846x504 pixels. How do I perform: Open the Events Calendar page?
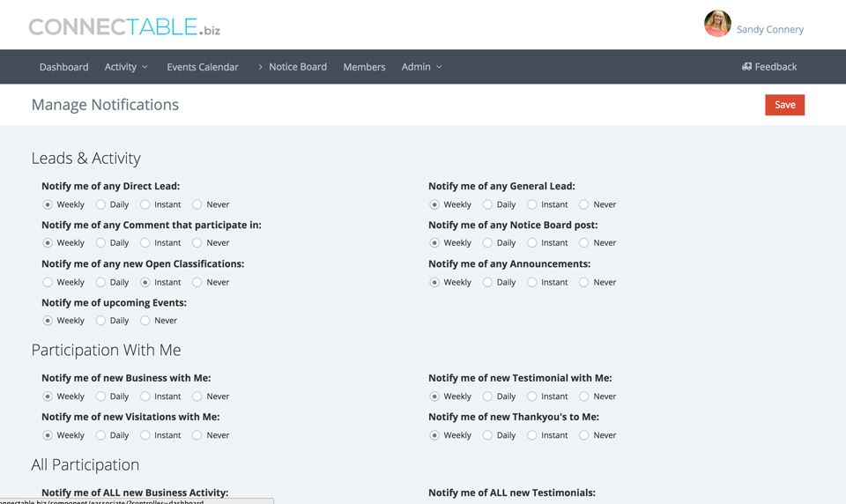pos(203,67)
